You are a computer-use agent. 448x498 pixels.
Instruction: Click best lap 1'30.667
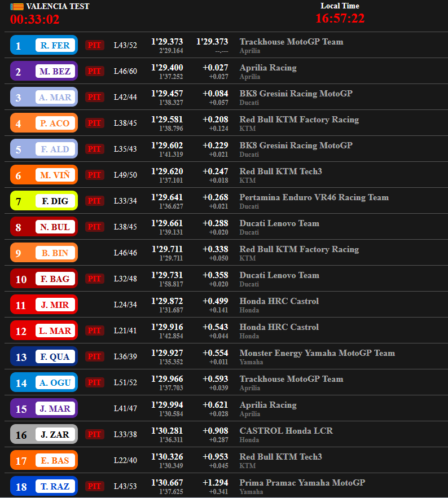tap(167, 483)
